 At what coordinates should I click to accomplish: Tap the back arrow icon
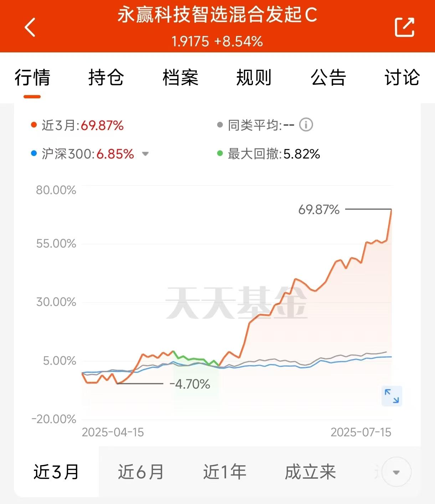(x=30, y=27)
